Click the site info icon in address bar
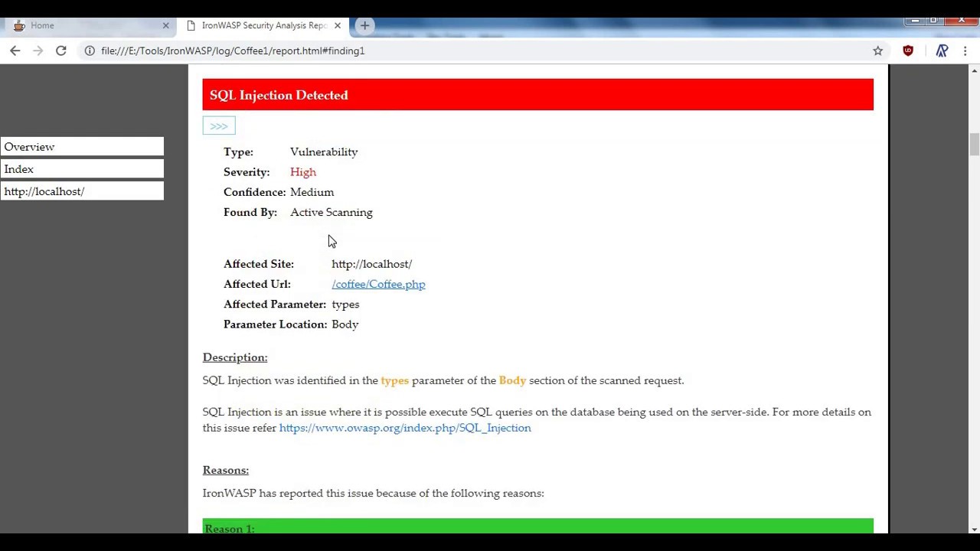This screenshot has width=980, height=551. (x=90, y=51)
